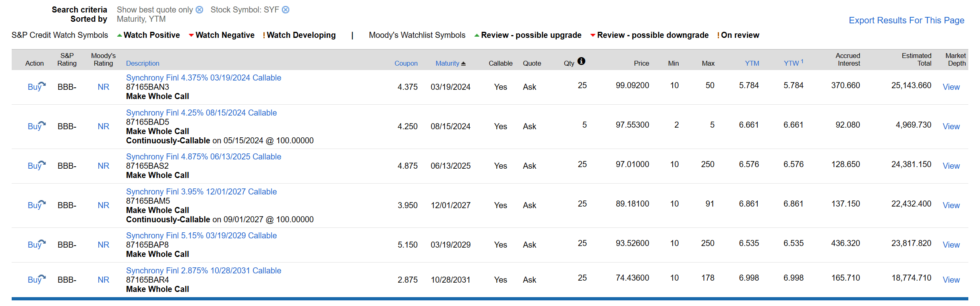Screen dimensions: 980x306
Task: Click estimated total 18,774.710
Action: pyautogui.click(x=911, y=278)
